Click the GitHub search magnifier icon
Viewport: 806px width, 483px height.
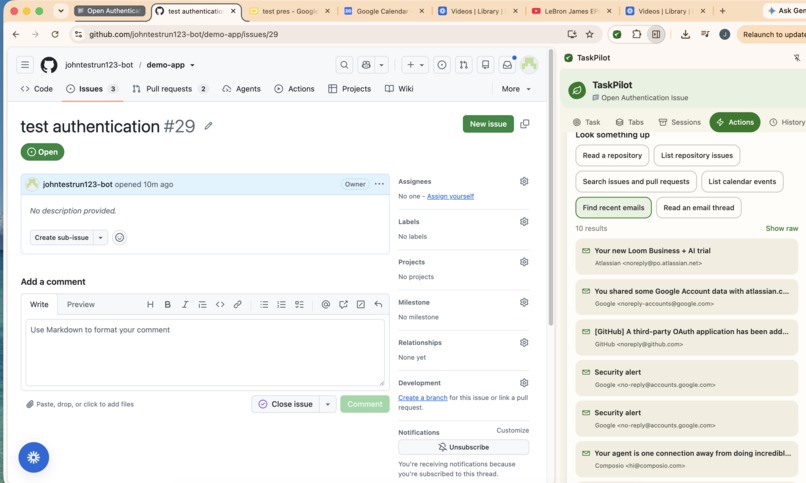[x=344, y=65]
